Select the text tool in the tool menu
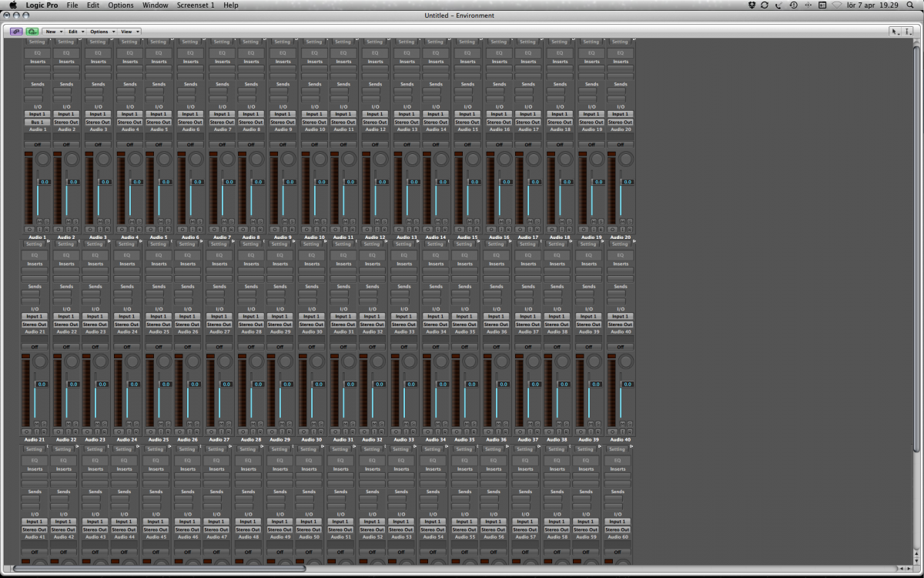This screenshot has width=924, height=578. coord(908,32)
